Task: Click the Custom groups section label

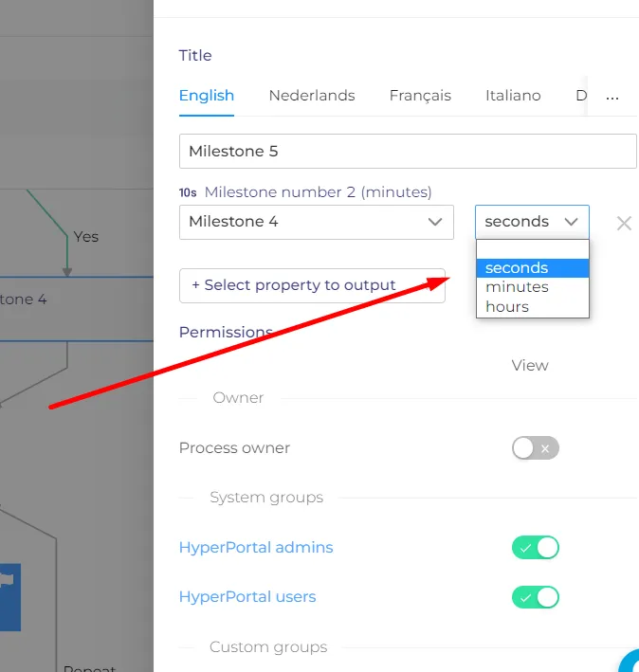Action: tap(268, 647)
